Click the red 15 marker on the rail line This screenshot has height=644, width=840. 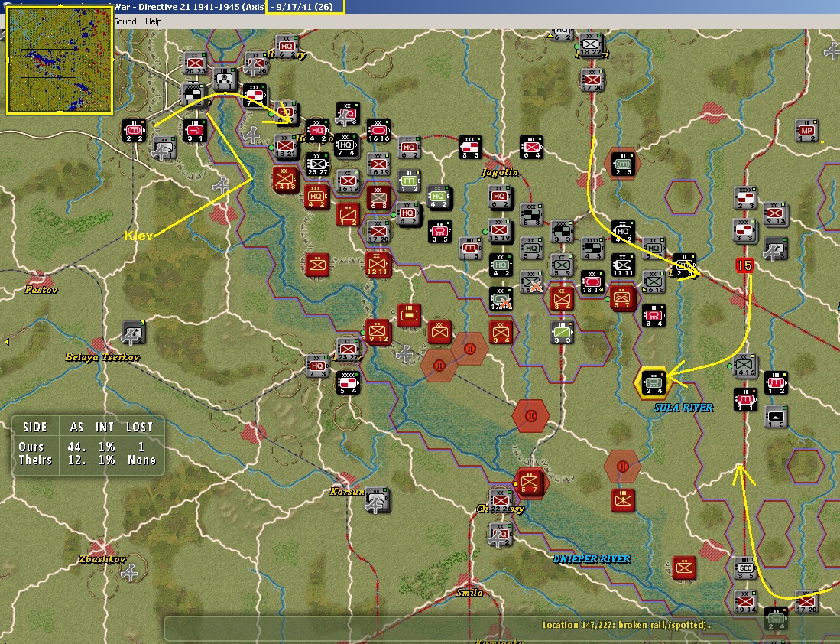(x=744, y=265)
